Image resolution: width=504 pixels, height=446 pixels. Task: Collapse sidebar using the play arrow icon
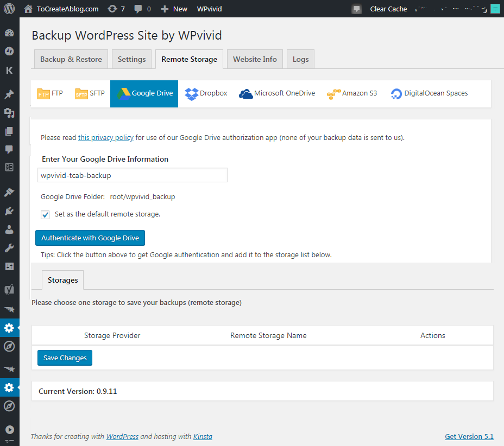point(10,430)
